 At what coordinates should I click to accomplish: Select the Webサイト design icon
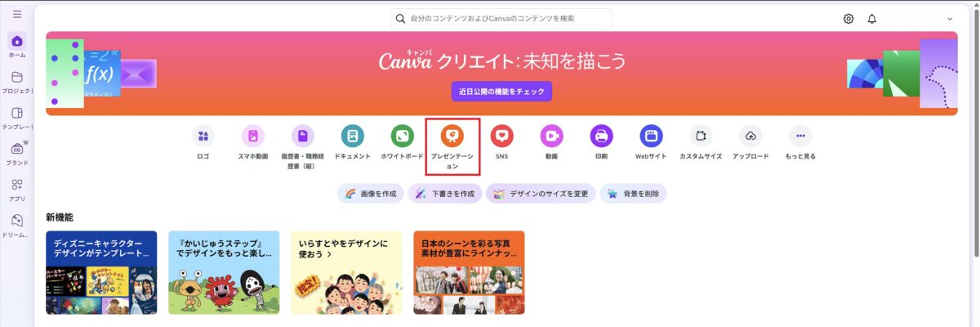coord(651,136)
